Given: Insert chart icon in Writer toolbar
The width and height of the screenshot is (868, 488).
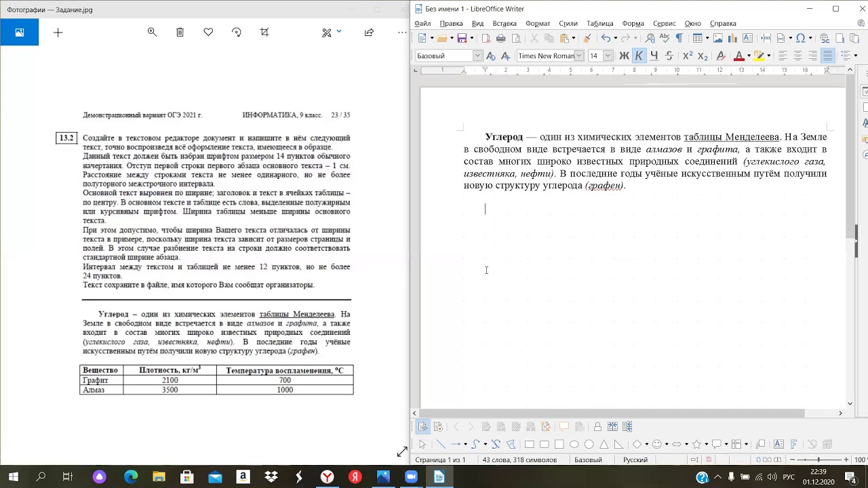Looking at the screenshot, I should click(732, 38).
